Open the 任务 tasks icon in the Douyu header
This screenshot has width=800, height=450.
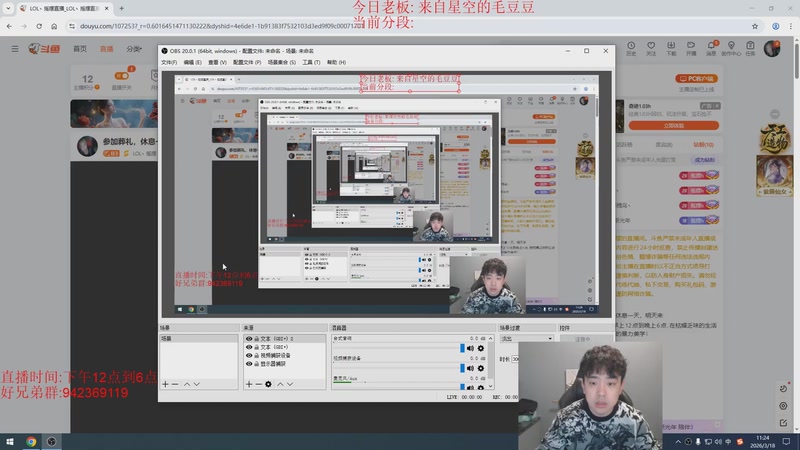click(750, 48)
